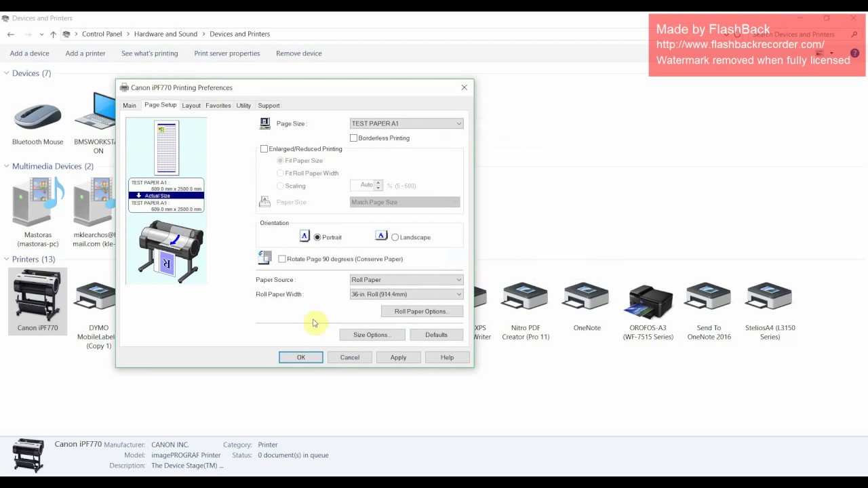This screenshot has width=868, height=488.
Task: Select the BMSWORKSTATION computer device icon
Action: 96,112
